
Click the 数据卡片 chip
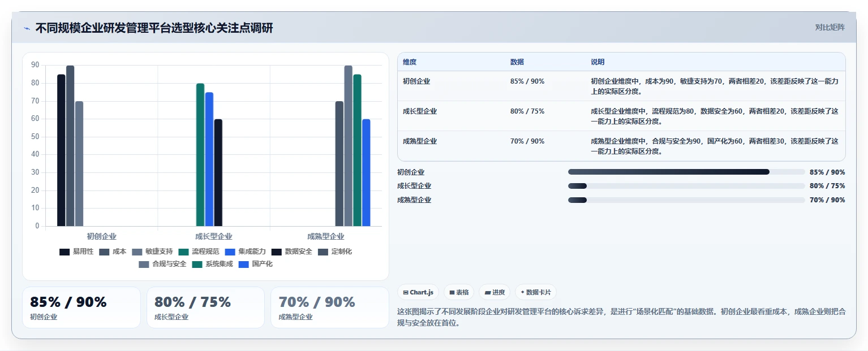tap(536, 292)
